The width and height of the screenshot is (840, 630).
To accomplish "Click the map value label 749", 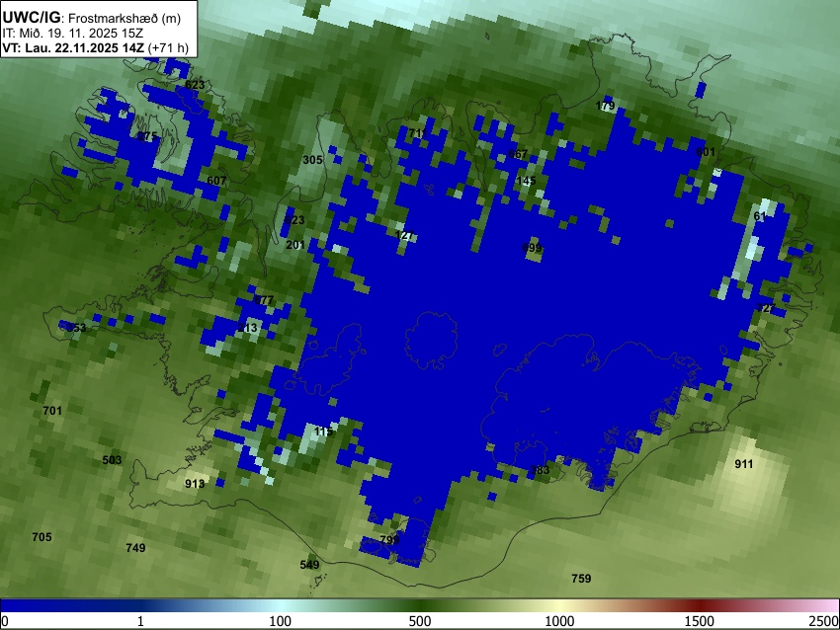I will (x=135, y=548).
